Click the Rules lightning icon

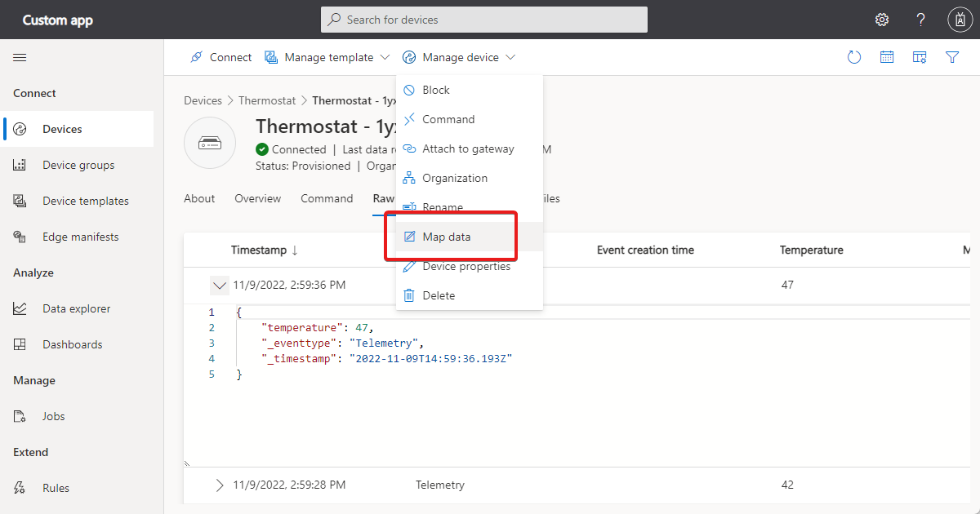20,488
